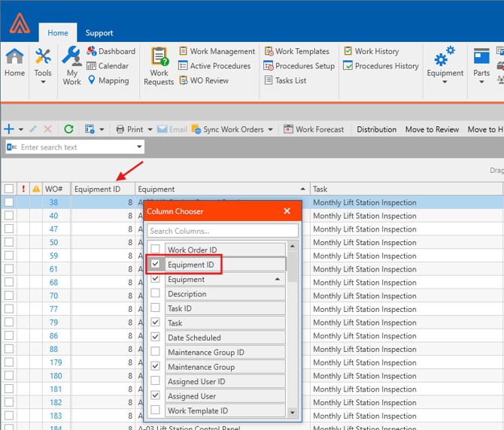Select the Home ribbon tab

point(58,33)
